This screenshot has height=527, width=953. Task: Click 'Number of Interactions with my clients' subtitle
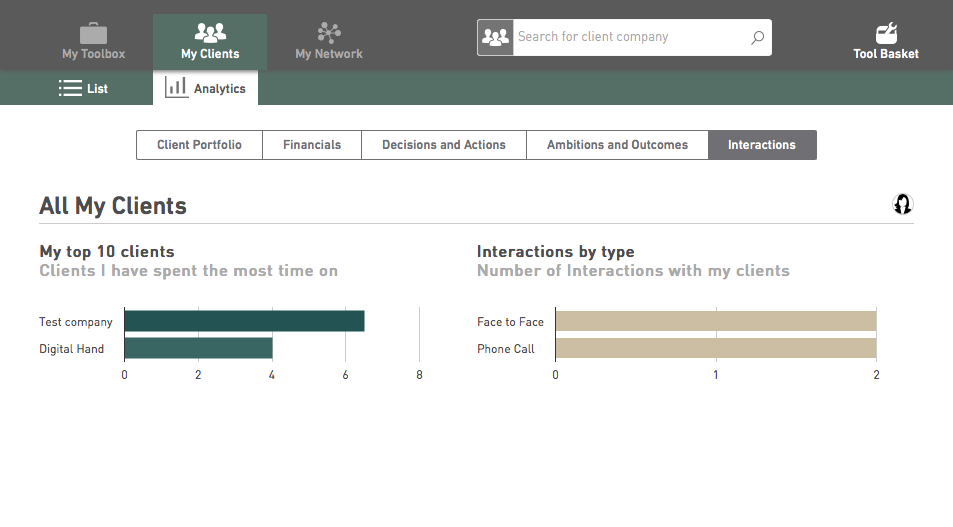coord(633,271)
